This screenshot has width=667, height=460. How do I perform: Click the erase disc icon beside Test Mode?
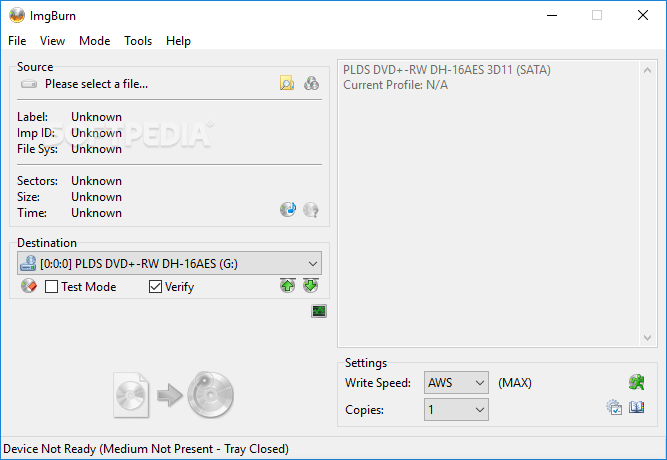(29, 286)
